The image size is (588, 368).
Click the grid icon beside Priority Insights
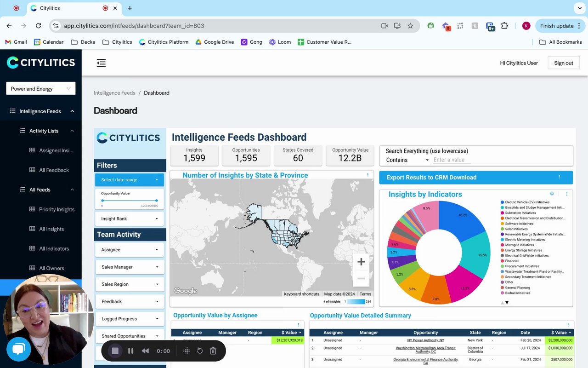[x=32, y=209]
